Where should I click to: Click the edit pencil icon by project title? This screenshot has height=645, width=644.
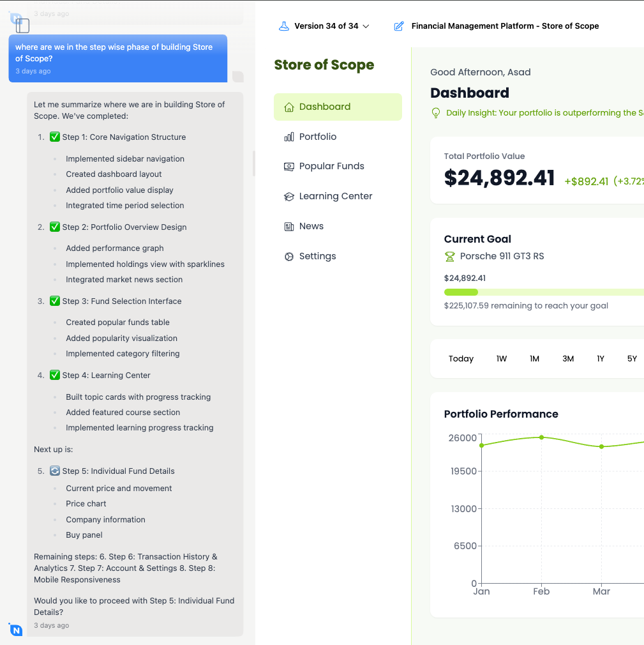point(399,26)
